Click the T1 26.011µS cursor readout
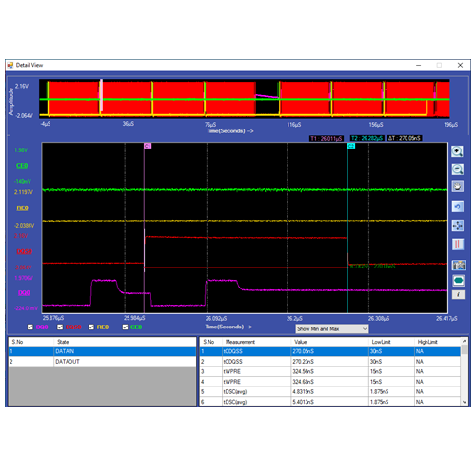The height and width of the screenshot is (476, 476). click(x=327, y=138)
